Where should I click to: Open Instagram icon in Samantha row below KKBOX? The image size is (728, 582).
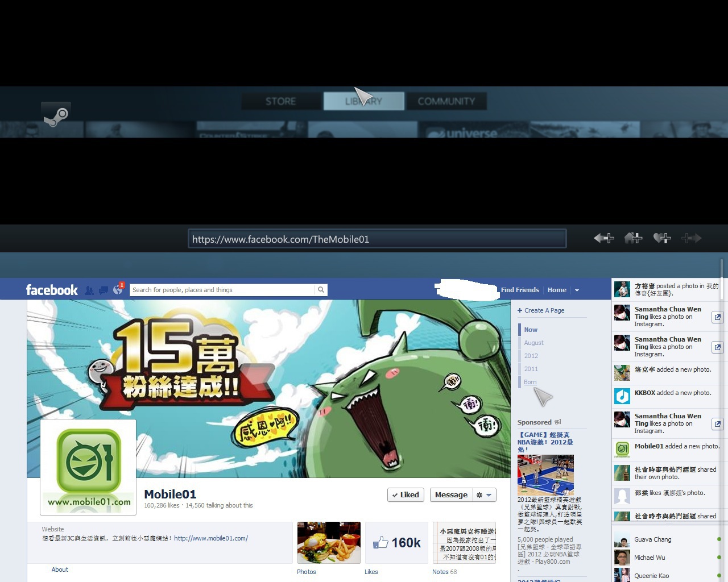click(718, 424)
